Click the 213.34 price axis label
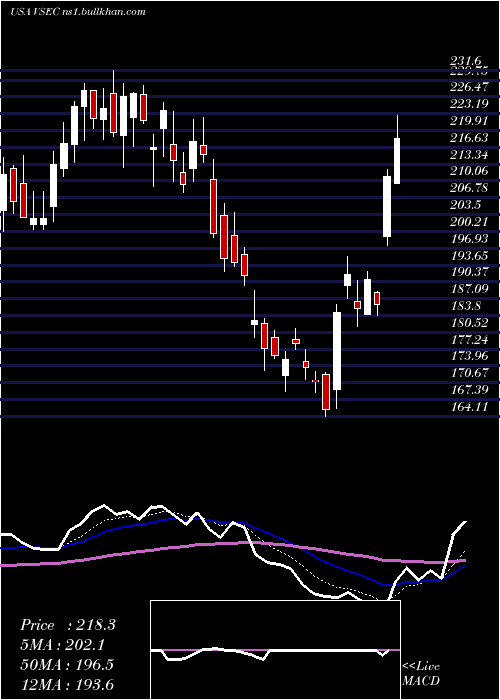500x700 pixels. 469,155
